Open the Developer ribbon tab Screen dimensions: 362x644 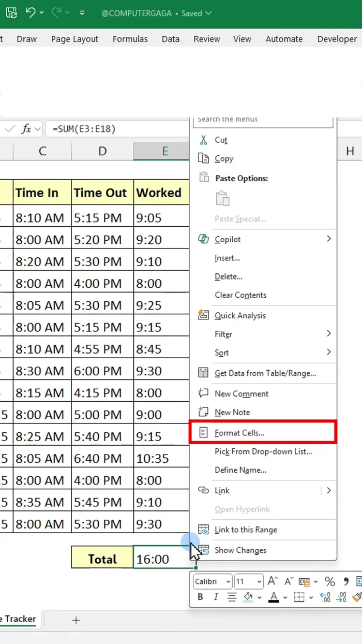point(337,39)
